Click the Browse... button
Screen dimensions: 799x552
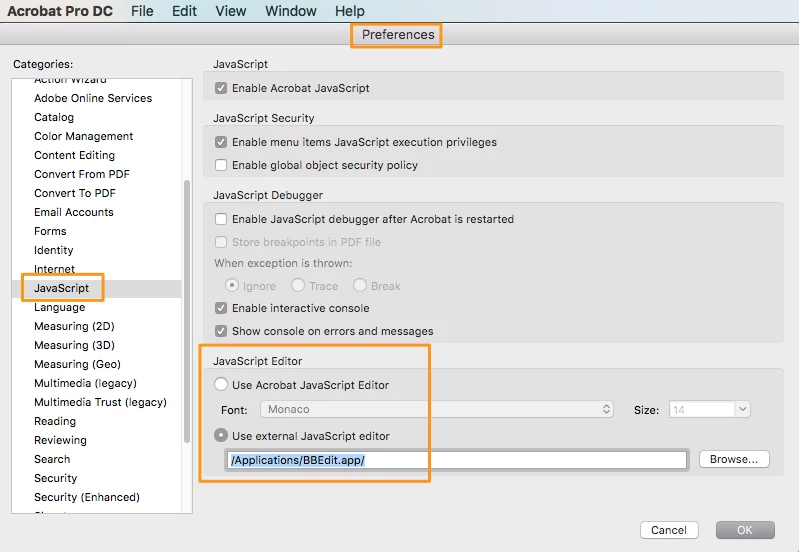(x=734, y=459)
